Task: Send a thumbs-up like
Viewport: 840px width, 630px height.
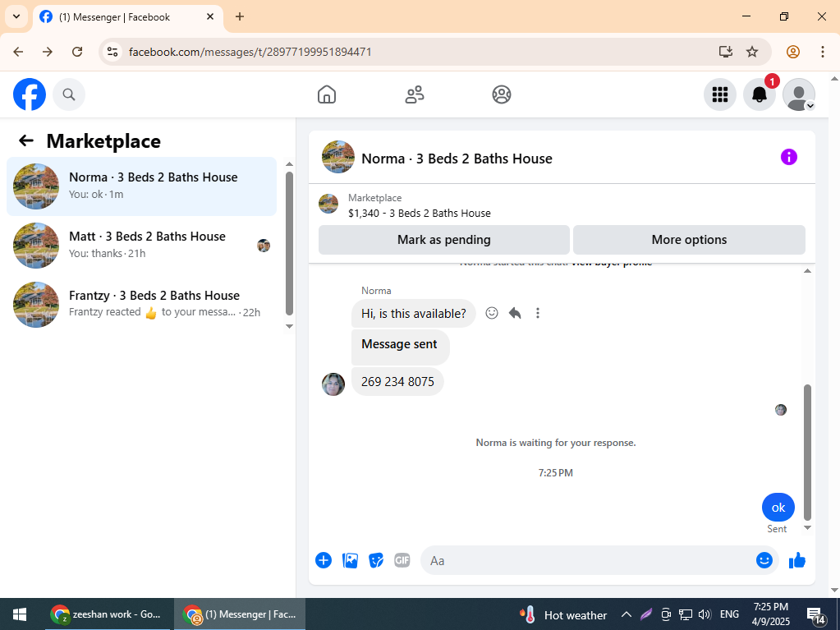Action: tap(797, 560)
